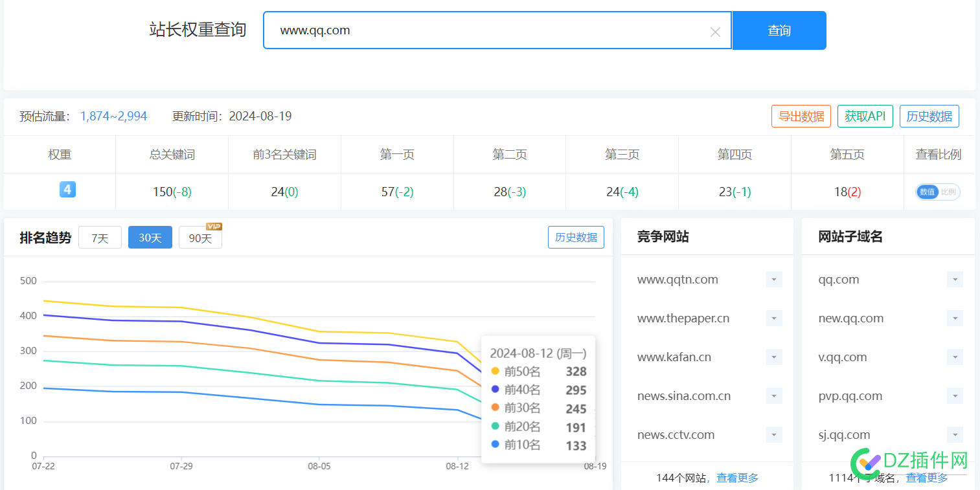Image resolution: width=980 pixels, height=490 pixels.
Task: Click the orange 前30名 legend dot
Action: point(496,407)
